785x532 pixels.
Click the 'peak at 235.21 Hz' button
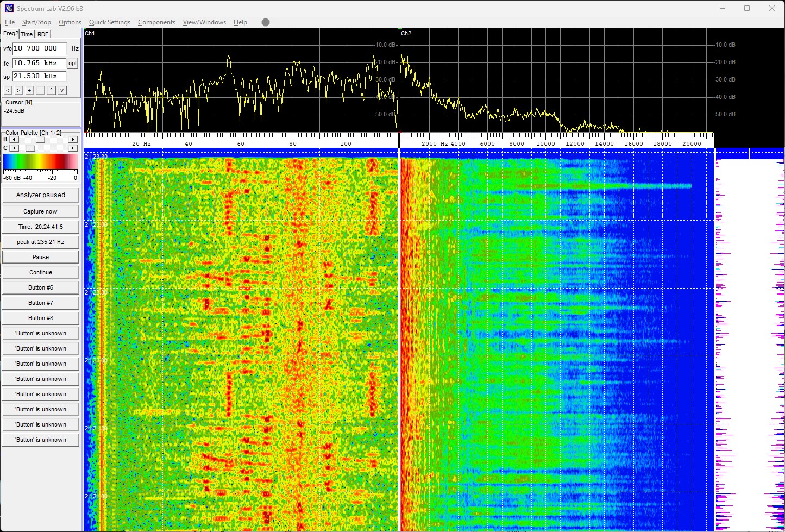coord(41,242)
